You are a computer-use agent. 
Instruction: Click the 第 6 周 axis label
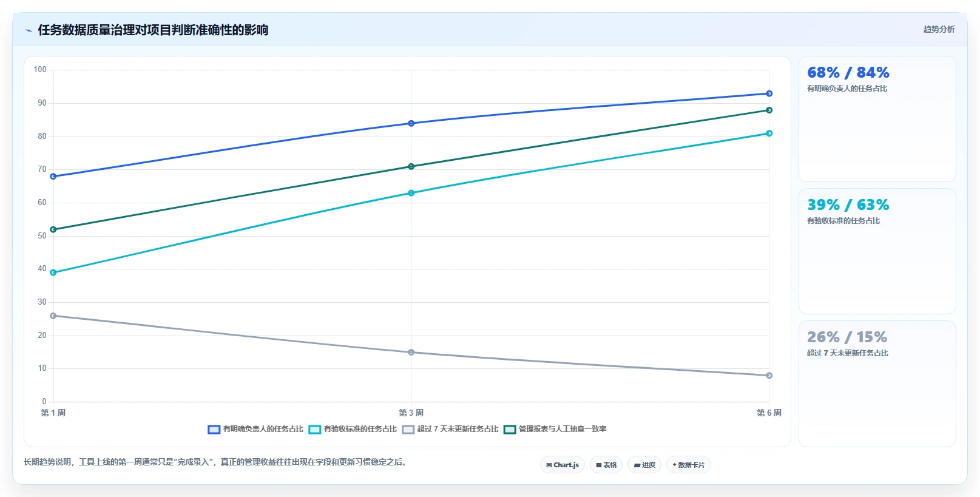[769, 413]
